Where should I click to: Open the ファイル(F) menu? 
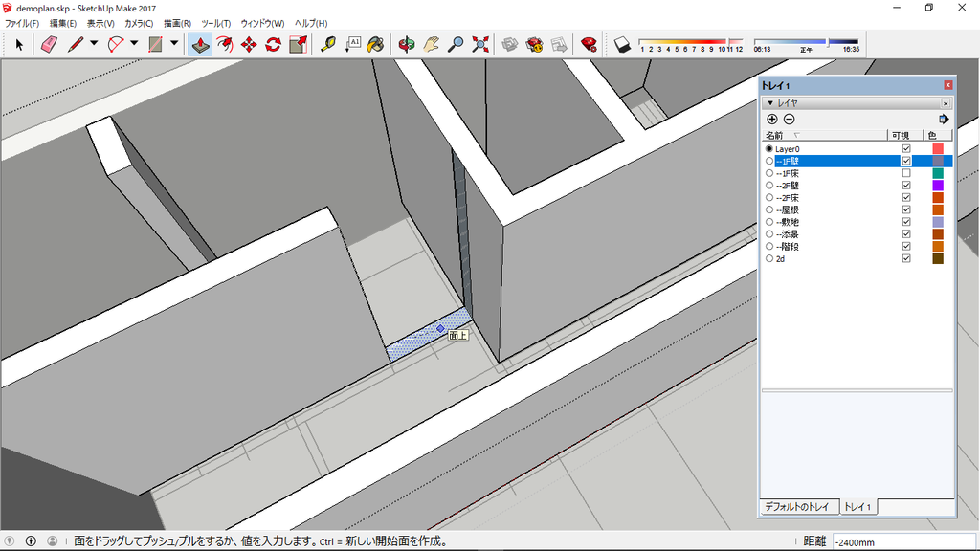[22, 23]
